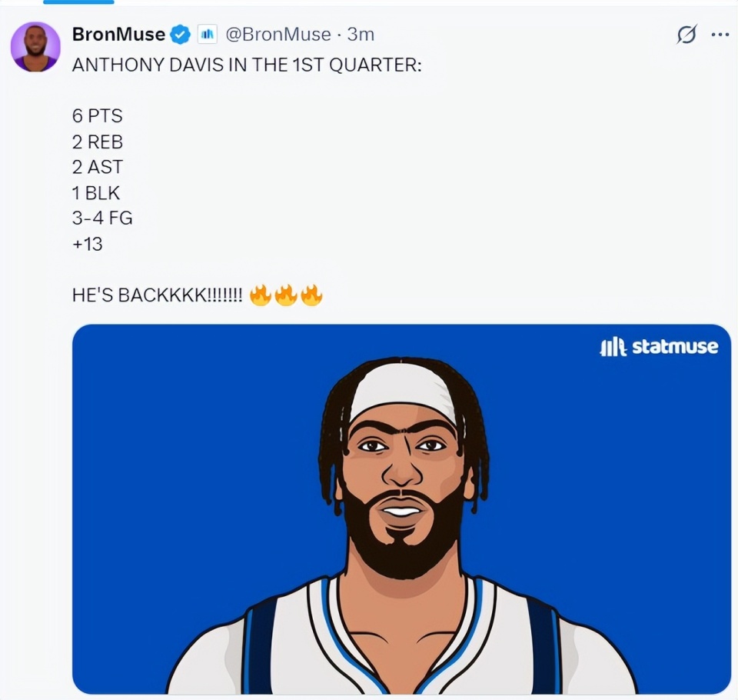738x700 pixels.
Task: Click the StatMuse affiliate badge beside the name
Action: click(208, 35)
